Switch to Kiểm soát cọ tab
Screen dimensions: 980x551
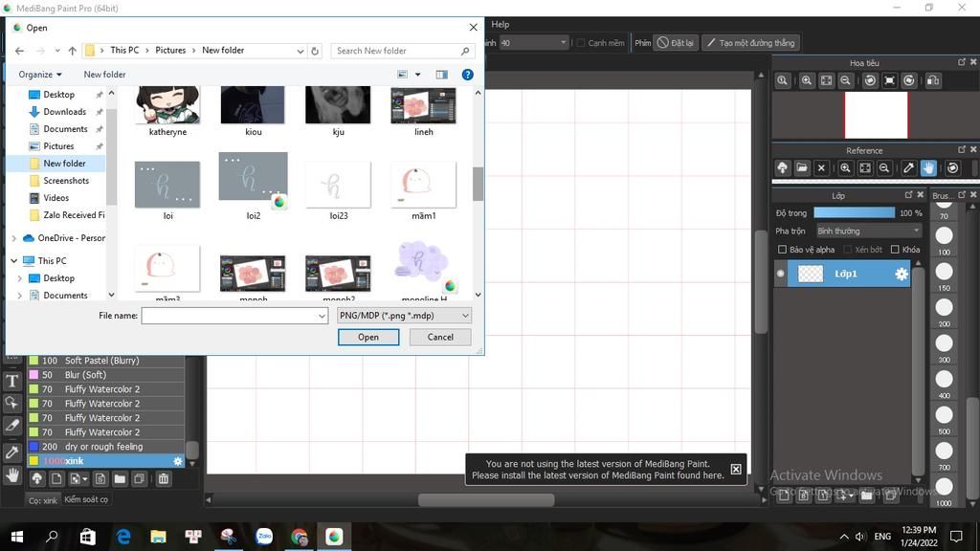pos(86,499)
